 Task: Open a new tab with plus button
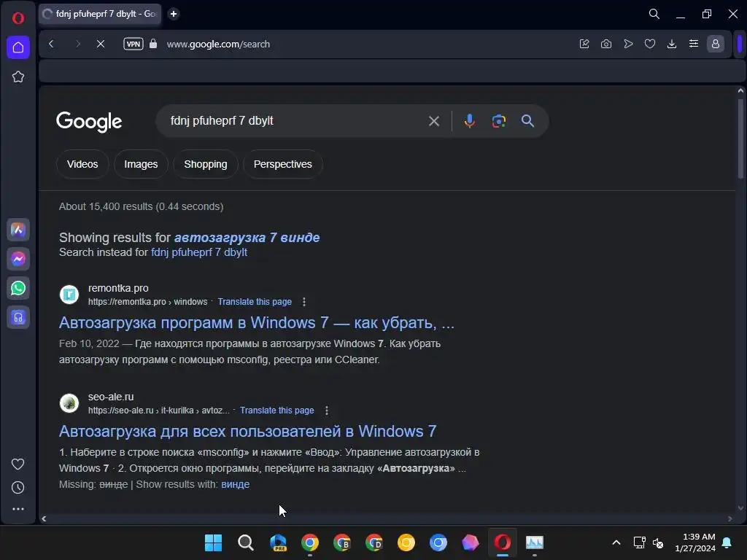(x=174, y=14)
